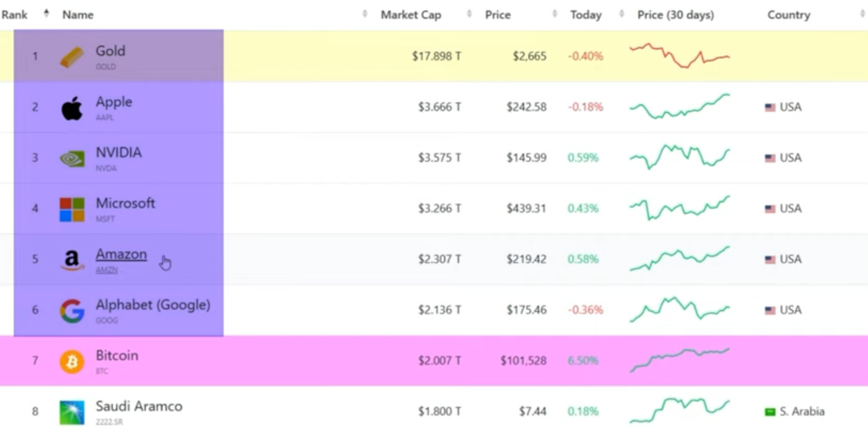Click the Price (30 days) header

pyautogui.click(x=676, y=15)
